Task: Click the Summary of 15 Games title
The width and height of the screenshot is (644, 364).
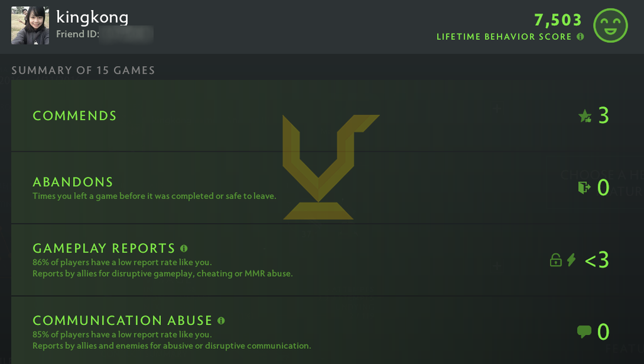Action: (83, 71)
